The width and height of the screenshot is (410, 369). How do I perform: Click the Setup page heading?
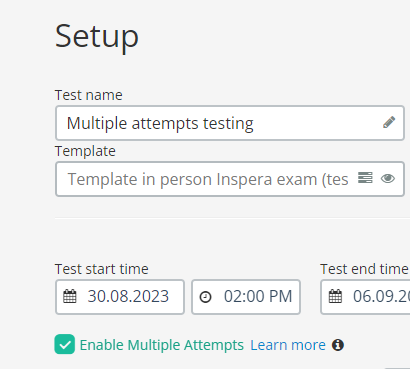click(x=97, y=36)
